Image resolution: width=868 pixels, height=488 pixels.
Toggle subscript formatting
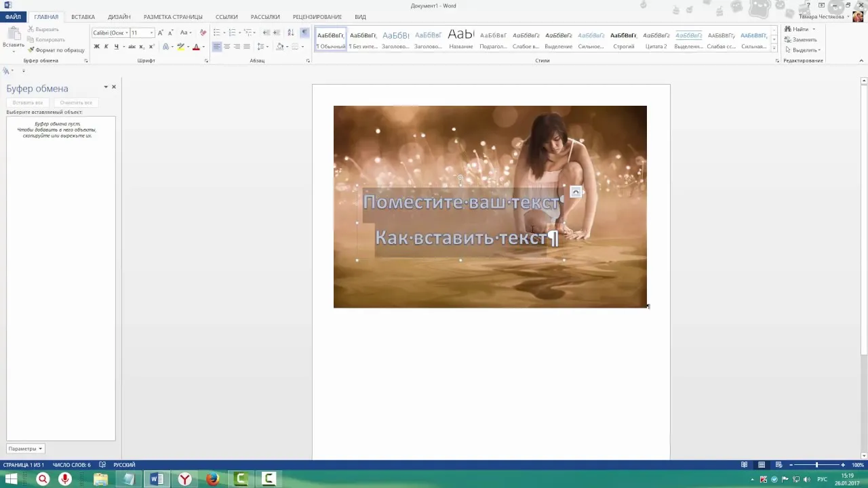point(142,47)
